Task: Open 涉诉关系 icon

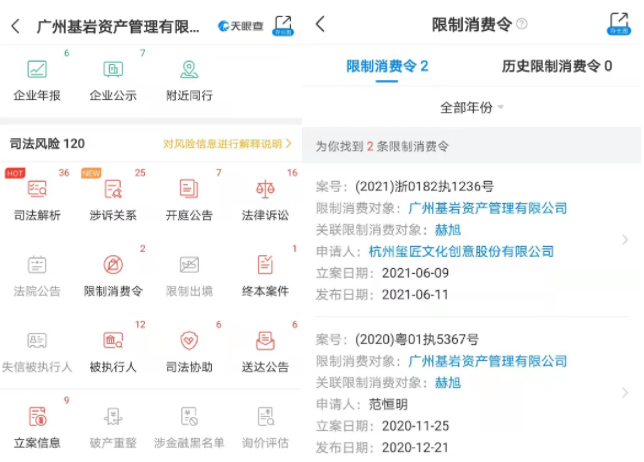Action: (x=113, y=189)
